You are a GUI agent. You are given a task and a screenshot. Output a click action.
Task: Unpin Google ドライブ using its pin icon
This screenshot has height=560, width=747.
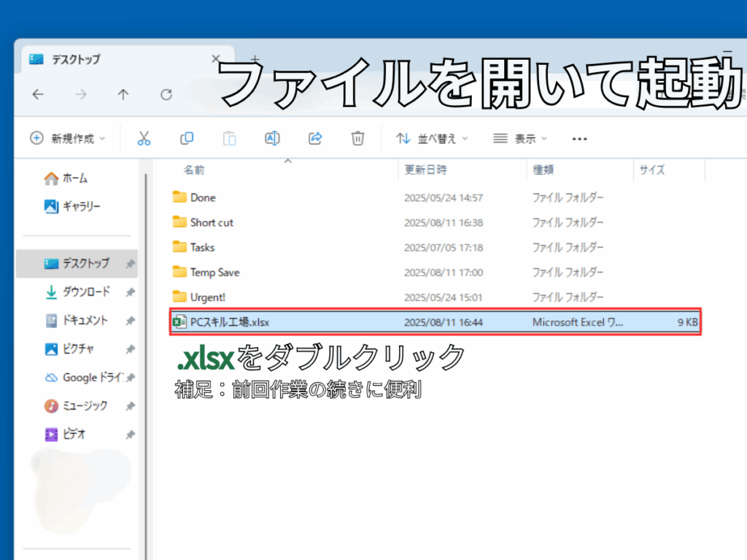point(130,378)
